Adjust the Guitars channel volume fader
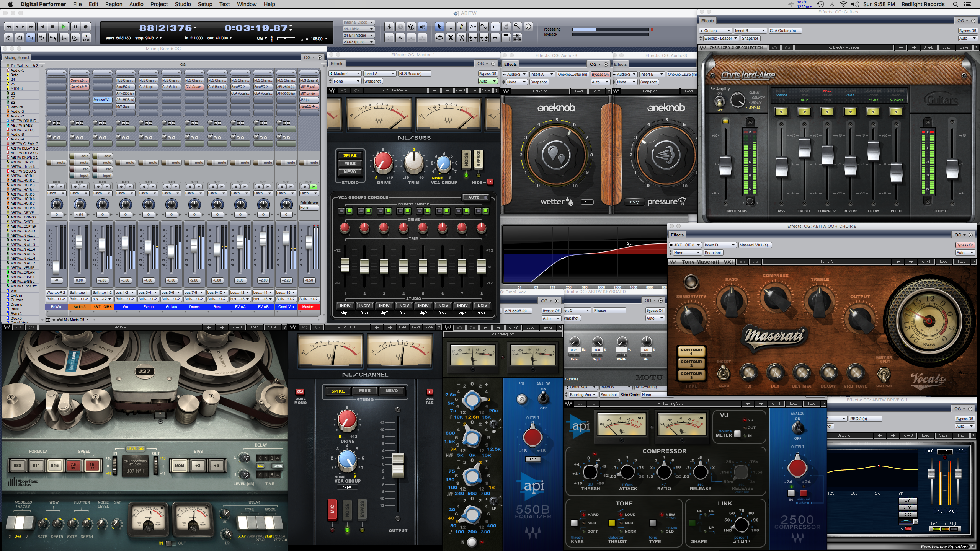Viewport: 980px width, 551px height. 171,252
